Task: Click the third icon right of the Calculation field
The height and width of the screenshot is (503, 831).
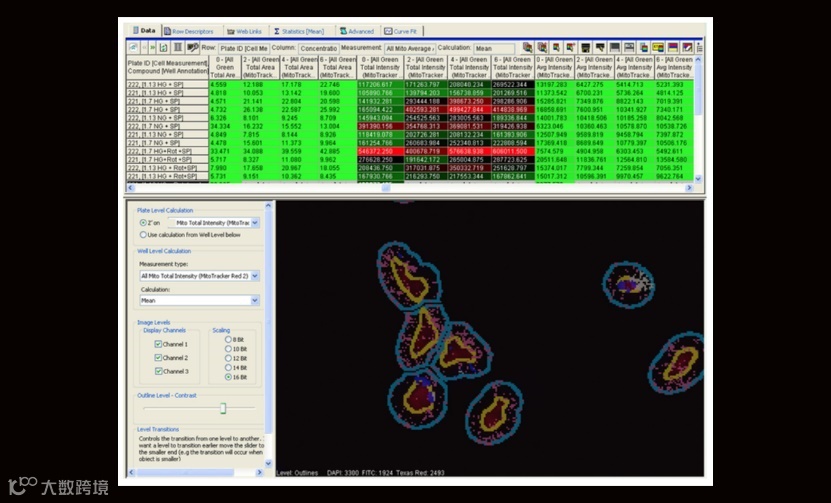Action: point(556,48)
